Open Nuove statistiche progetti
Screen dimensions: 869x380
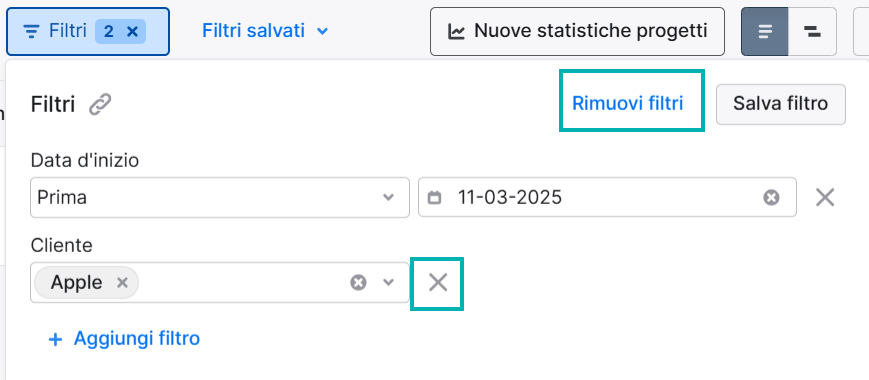pyautogui.click(x=577, y=32)
